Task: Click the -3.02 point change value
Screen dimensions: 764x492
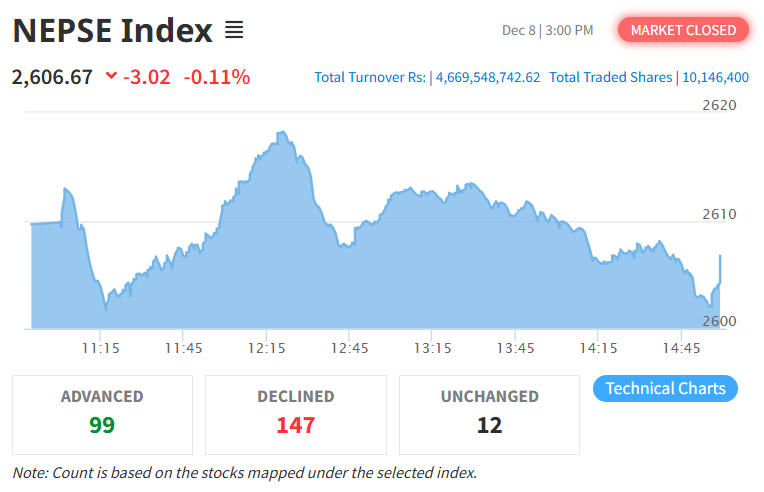Action: pyautogui.click(x=146, y=76)
